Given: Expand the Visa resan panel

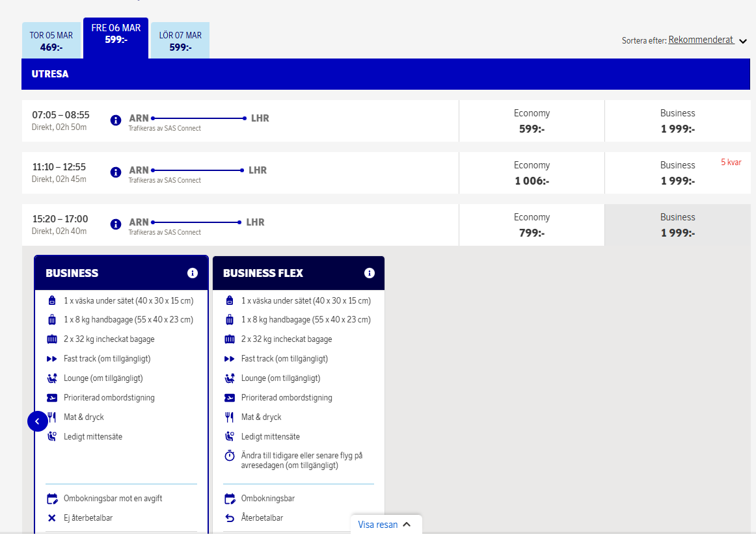Looking at the screenshot, I should point(385,525).
